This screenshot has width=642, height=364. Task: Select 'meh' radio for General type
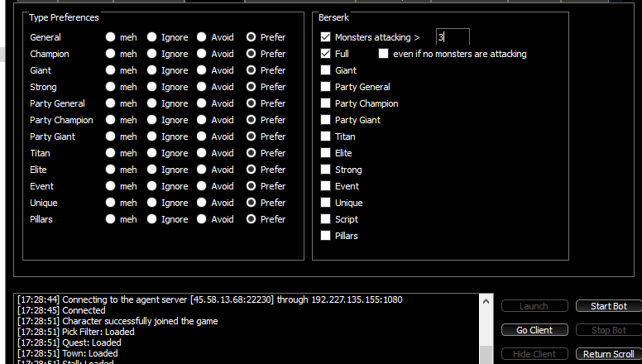pos(110,37)
